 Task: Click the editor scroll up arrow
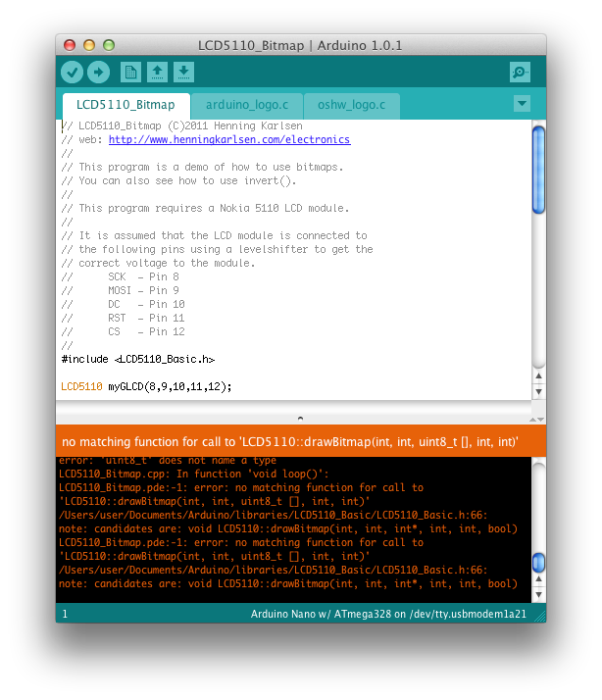[x=538, y=375]
